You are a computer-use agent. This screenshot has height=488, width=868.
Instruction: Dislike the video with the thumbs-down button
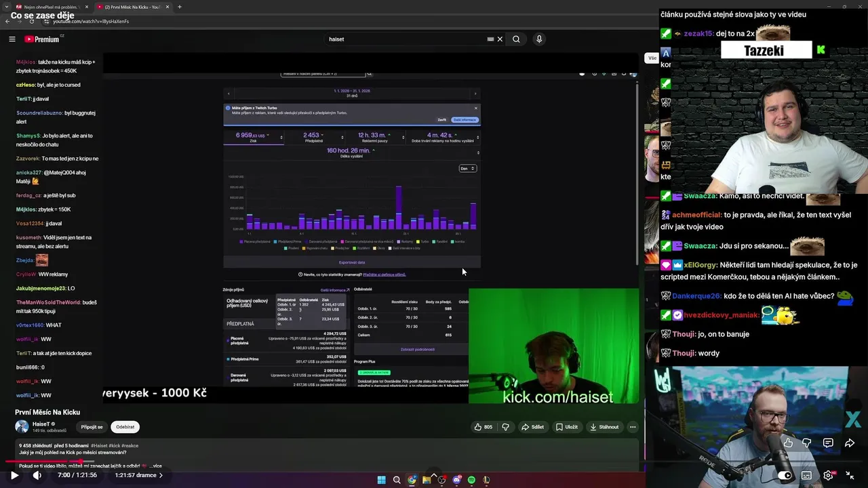[x=505, y=427]
